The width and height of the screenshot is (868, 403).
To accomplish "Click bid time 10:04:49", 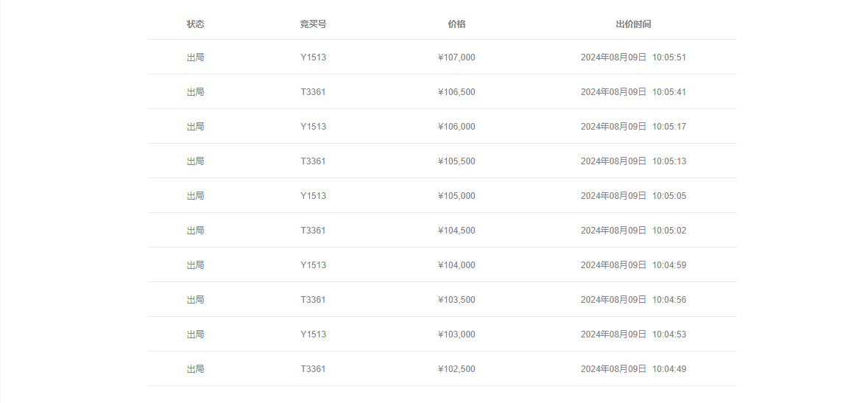I will pos(668,369).
